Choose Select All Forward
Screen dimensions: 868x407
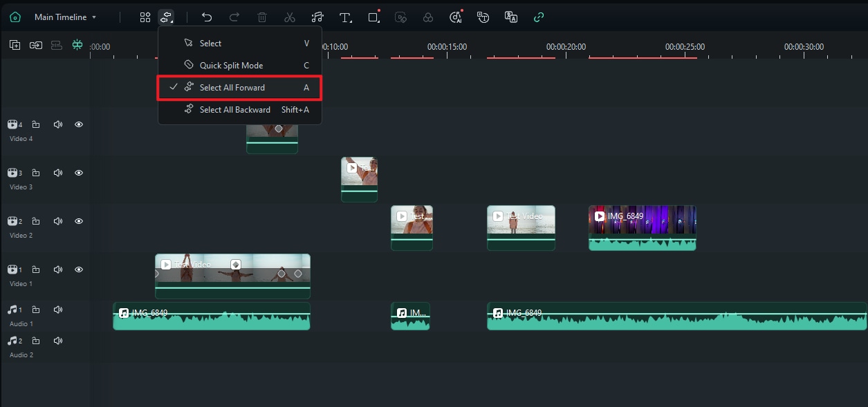pyautogui.click(x=239, y=88)
